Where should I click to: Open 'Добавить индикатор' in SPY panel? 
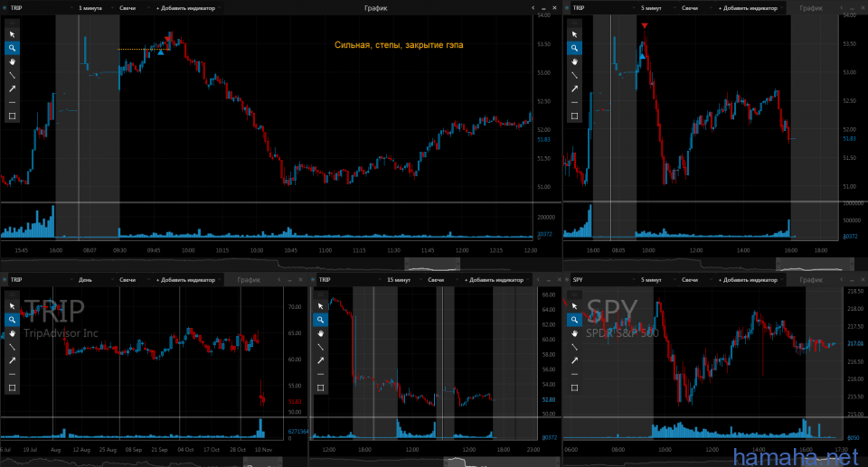coord(750,280)
